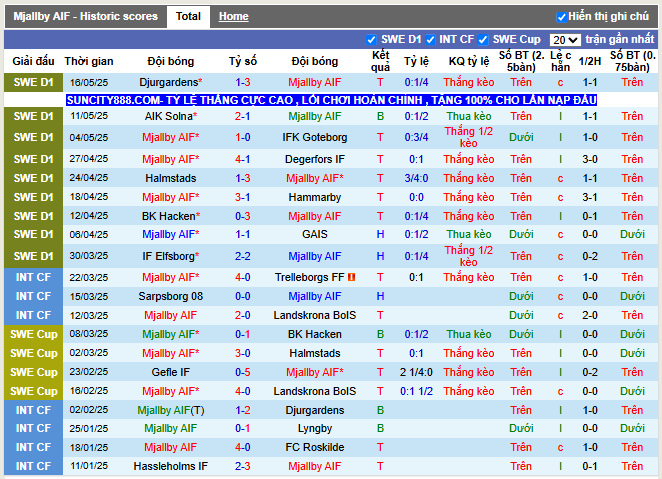The height and width of the screenshot is (479, 662).
Task: Toggle the Hiển thị ghi chú checkbox
Action: 561,17
